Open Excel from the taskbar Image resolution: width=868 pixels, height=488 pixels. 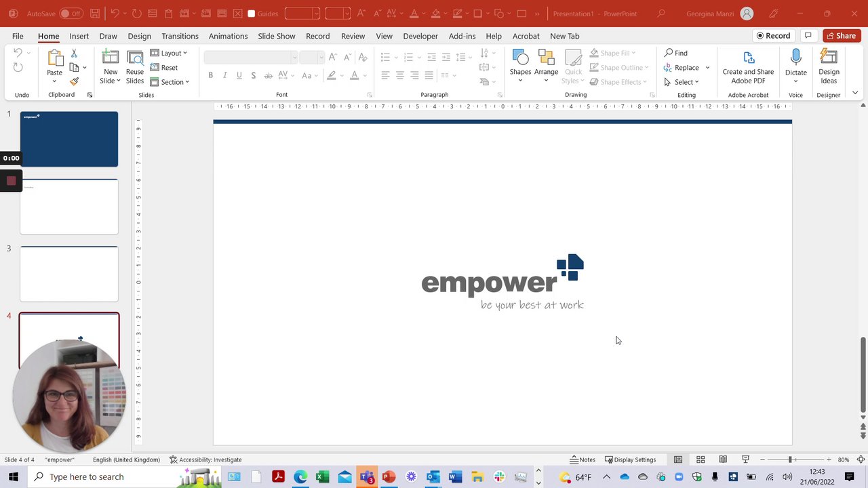[322, 477]
